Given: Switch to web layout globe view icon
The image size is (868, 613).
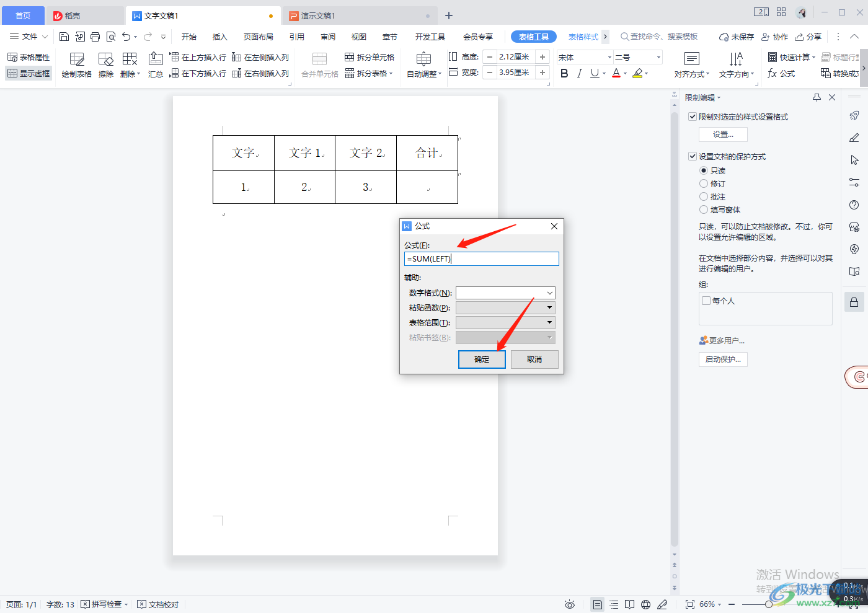Looking at the screenshot, I should 646,604.
